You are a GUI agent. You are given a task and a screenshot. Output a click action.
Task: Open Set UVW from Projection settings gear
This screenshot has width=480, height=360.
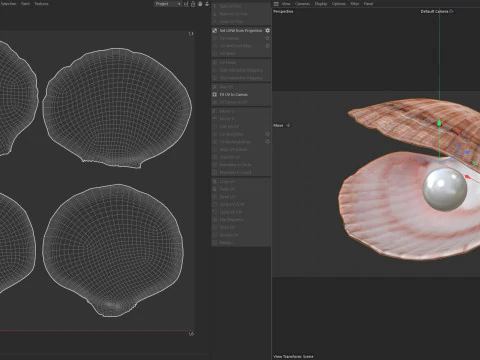(267, 30)
